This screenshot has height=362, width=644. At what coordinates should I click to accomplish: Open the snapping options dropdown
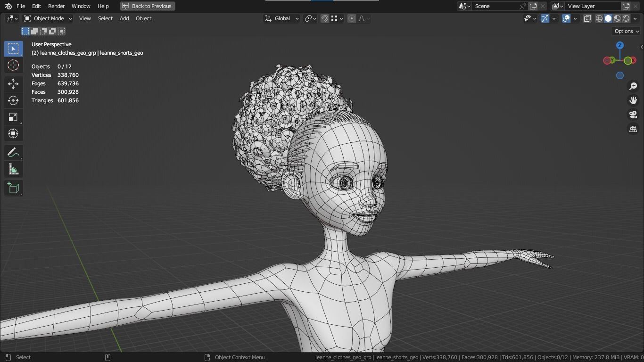pos(337,18)
